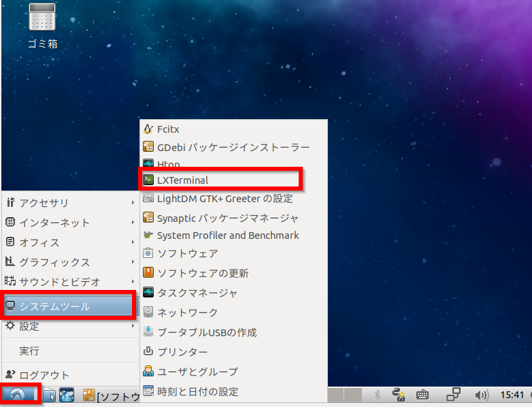Screen dimensions: 532x407
Task: Open Synaptic パッケージマネージャ entry
Action: point(234,218)
